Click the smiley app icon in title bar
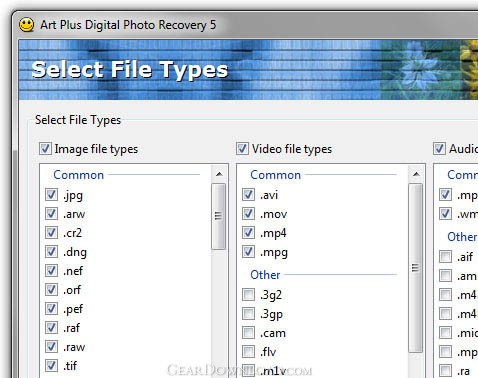 [x=26, y=25]
